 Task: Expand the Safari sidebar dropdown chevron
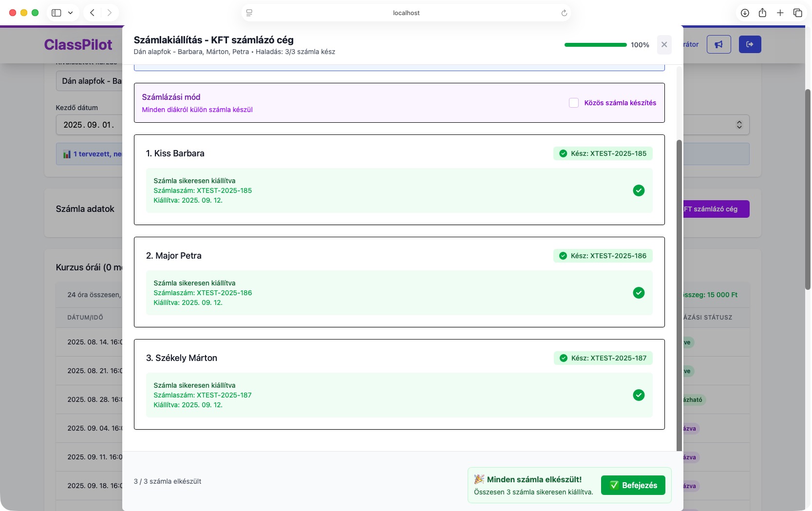[70, 13]
